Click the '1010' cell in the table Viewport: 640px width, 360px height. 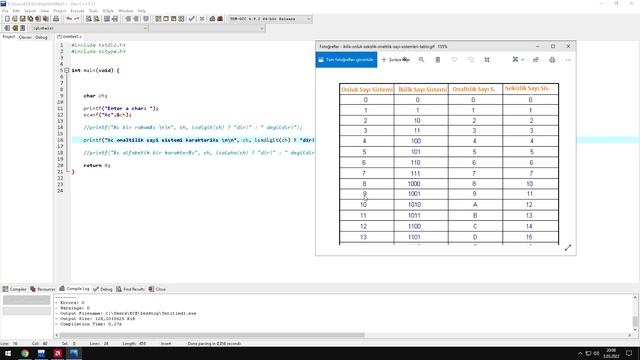click(414, 204)
